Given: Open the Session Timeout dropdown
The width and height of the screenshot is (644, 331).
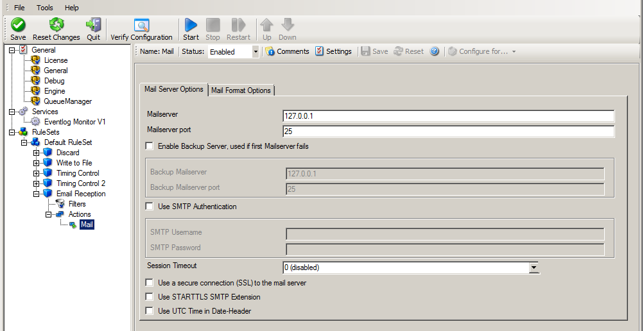Looking at the screenshot, I should pyautogui.click(x=534, y=268).
